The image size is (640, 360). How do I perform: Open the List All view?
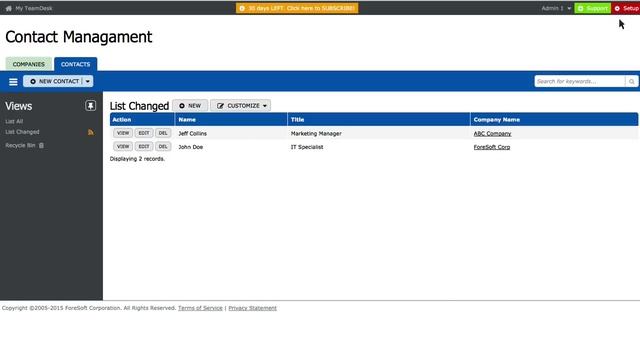pos(14,121)
